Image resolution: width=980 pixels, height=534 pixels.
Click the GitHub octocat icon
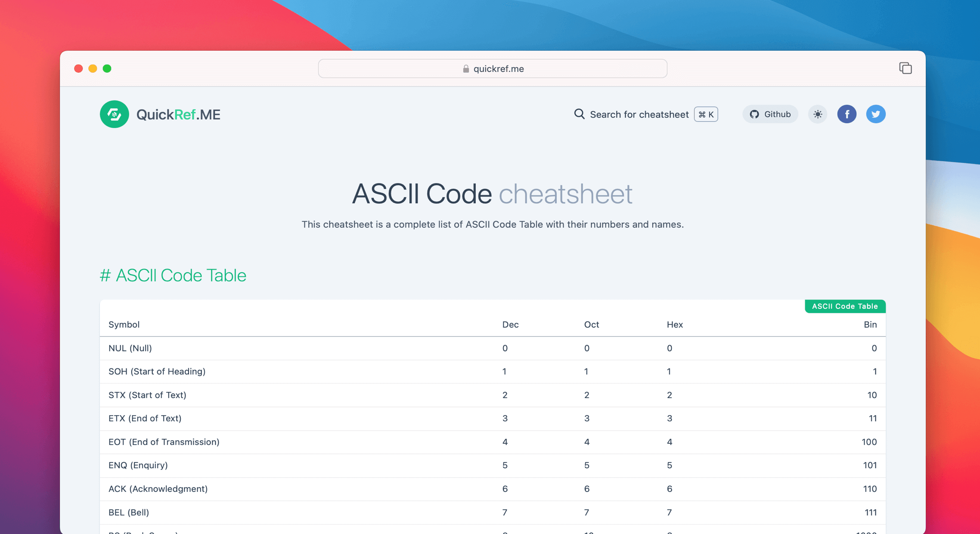coord(754,114)
